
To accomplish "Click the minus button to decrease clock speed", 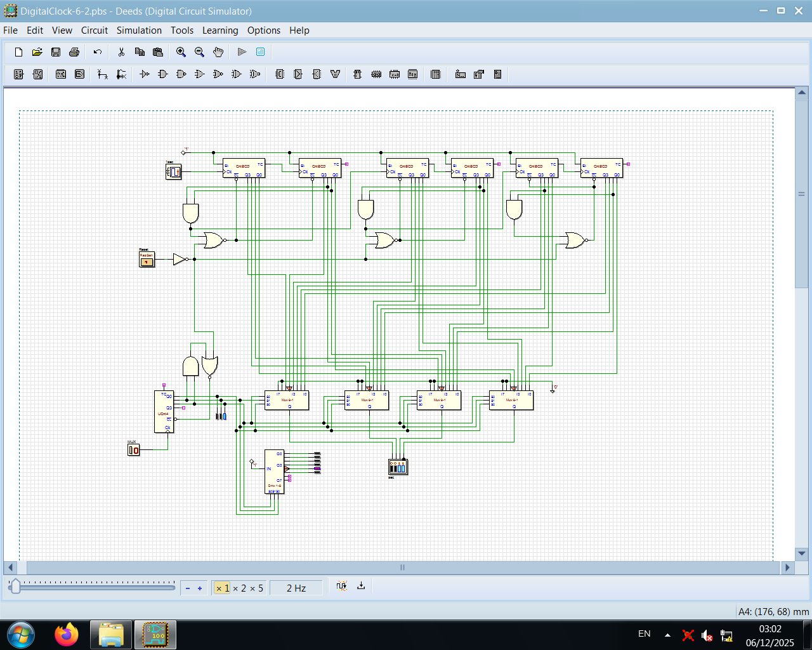I will pyautogui.click(x=188, y=588).
